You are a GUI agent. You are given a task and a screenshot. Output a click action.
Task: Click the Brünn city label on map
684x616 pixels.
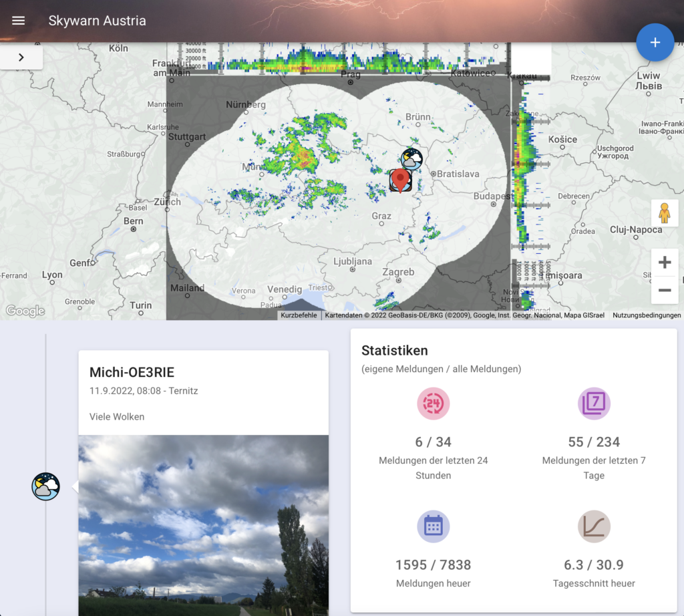coord(418,117)
